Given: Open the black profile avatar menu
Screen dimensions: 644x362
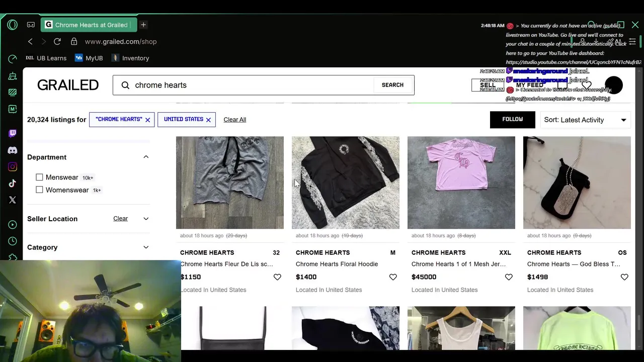Looking at the screenshot, I should coord(614,85).
